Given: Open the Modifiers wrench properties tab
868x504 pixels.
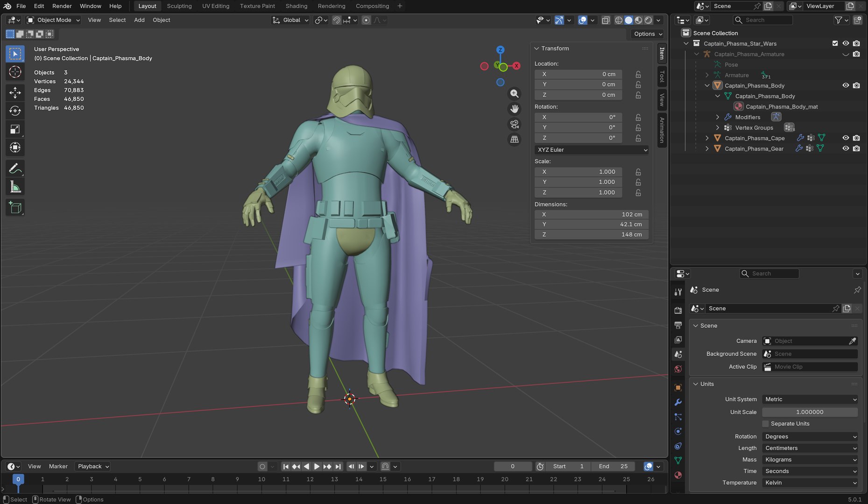Looking at the screenshot, I should pyautogui.click(x=678, y=402).
